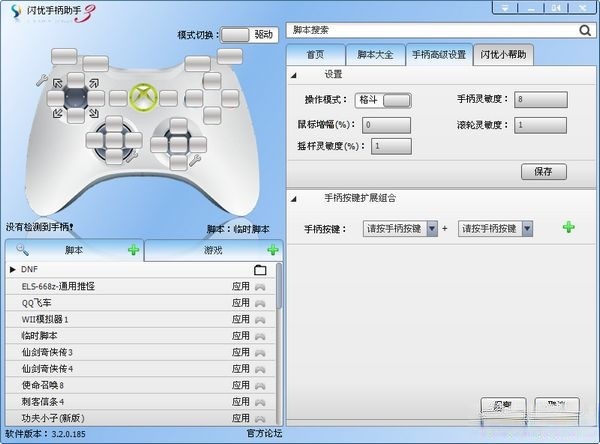
Task: Toggle the 操作模式 格斗 switch
Action: [383, 100]
